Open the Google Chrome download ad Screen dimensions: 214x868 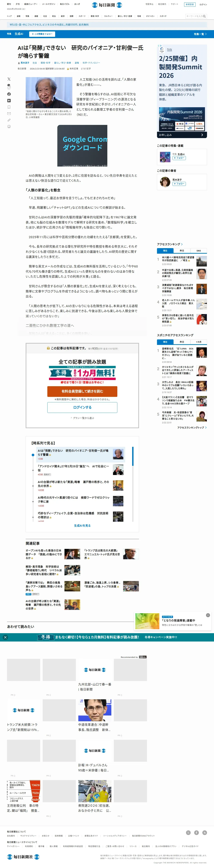(82, 146)
